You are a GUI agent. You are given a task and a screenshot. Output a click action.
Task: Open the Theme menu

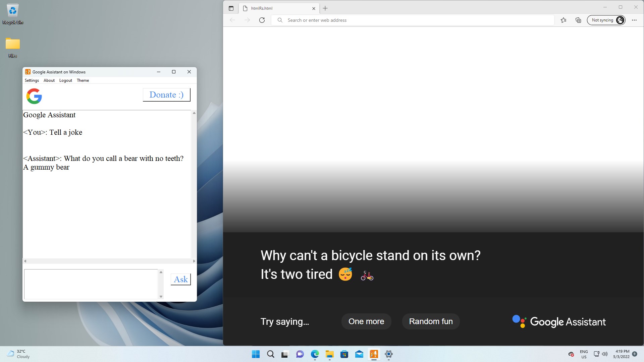pos(83,80)
